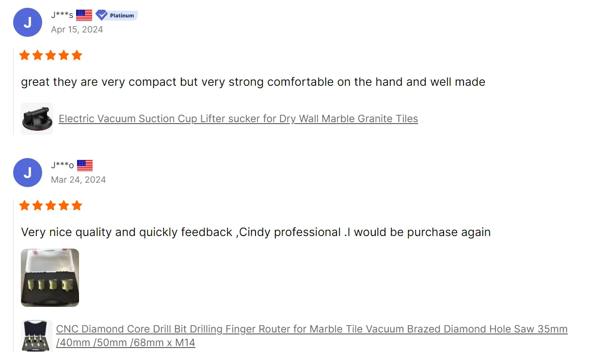Click the US flag beside J***o
The height and width of the screenshot is (364, 607).
(85, 165)
